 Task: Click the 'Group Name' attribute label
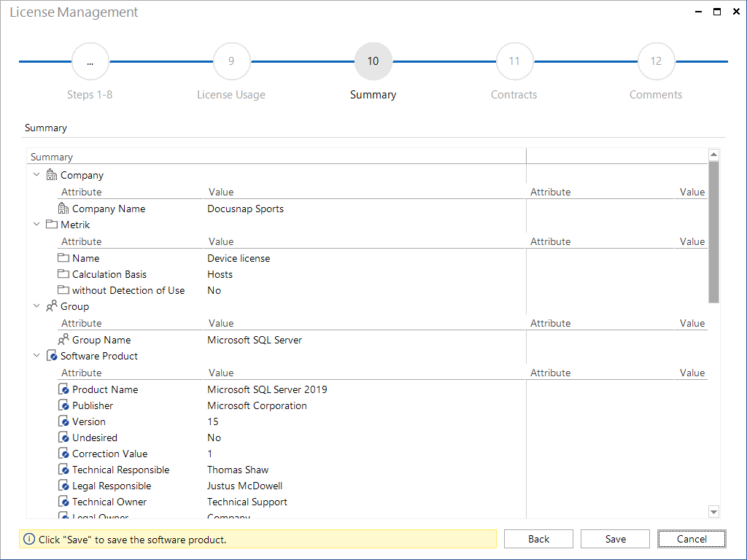101,340
